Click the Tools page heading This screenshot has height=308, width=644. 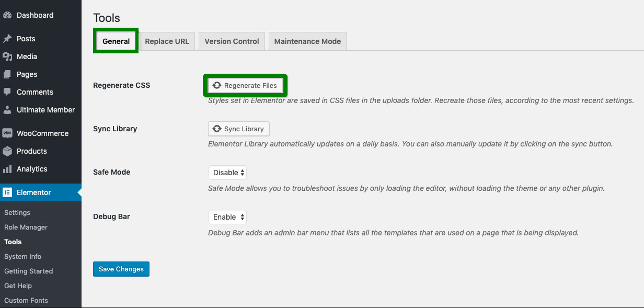pos(107,18)
